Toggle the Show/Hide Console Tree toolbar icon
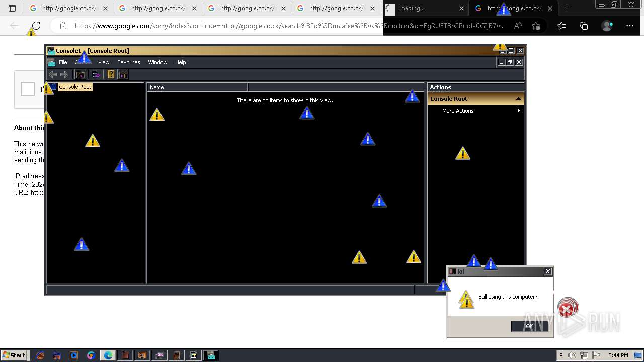Screen dimensions: 644x362 click(80, 75)
